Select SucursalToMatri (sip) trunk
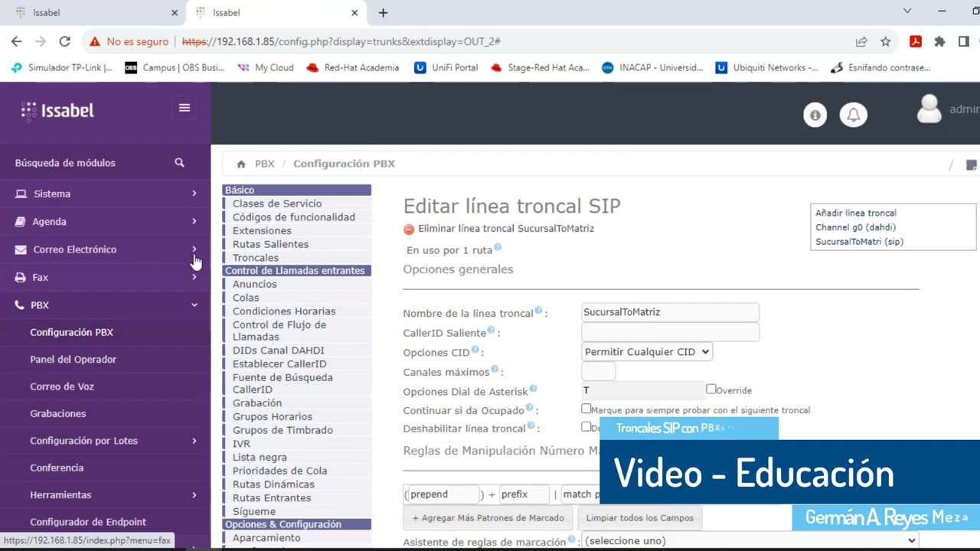 859,242
